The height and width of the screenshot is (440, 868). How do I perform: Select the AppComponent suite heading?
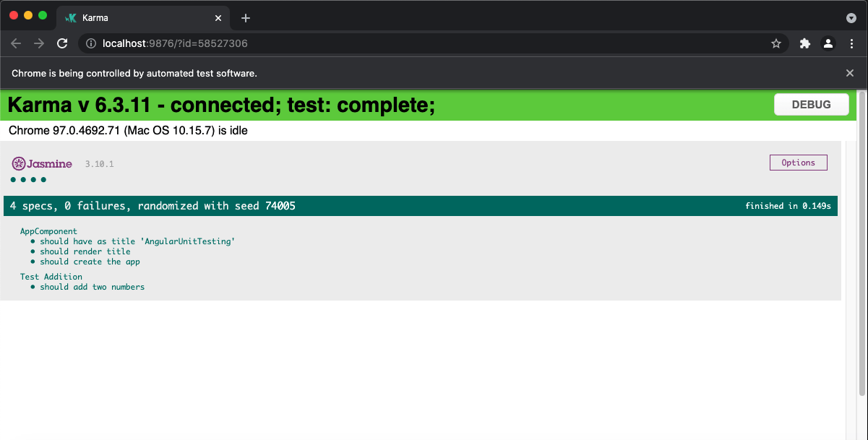[49, 230]
